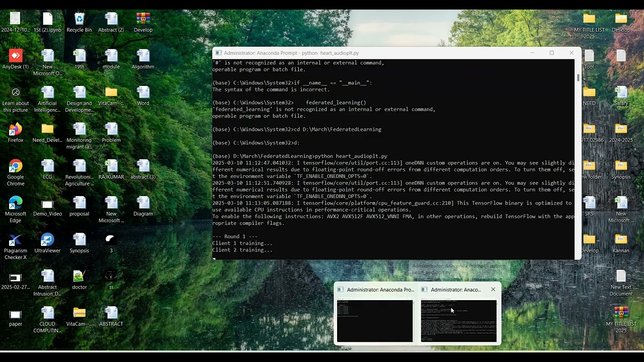Viewport: 644px width, 362px height.
Task: Select the 2025-02-27 file icon
Action: (x=16, y=280)
